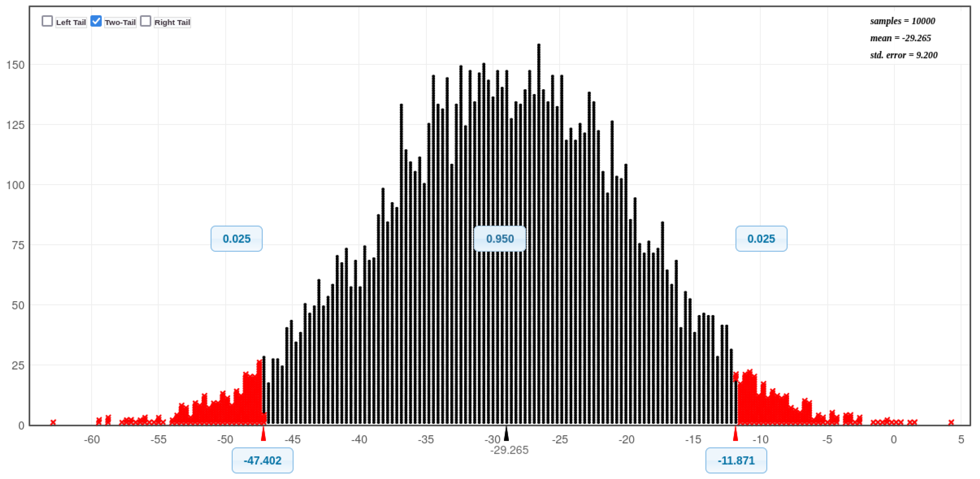Click the Right Tail text label
The image size is (980, 479).
[x=172, y=22]
